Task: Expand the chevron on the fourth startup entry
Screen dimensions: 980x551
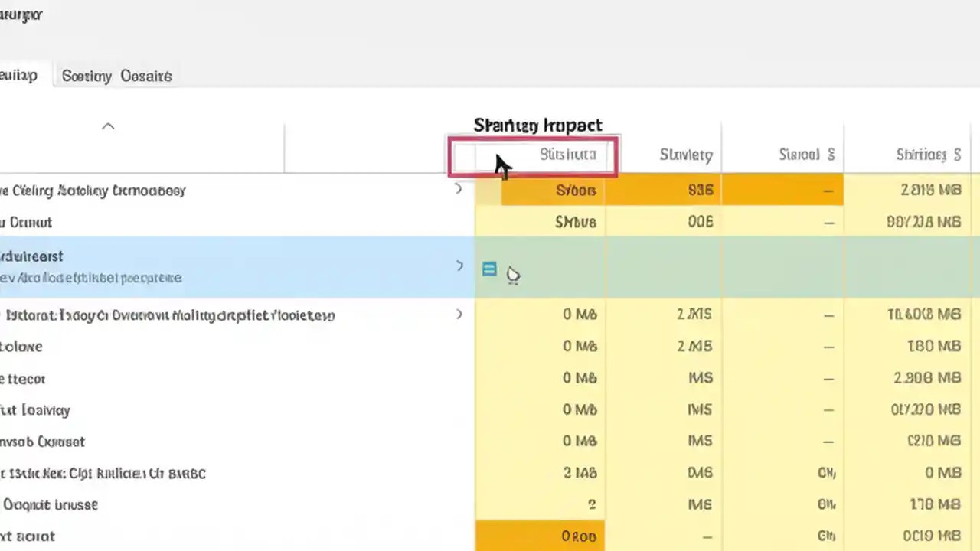Action: 458,315
